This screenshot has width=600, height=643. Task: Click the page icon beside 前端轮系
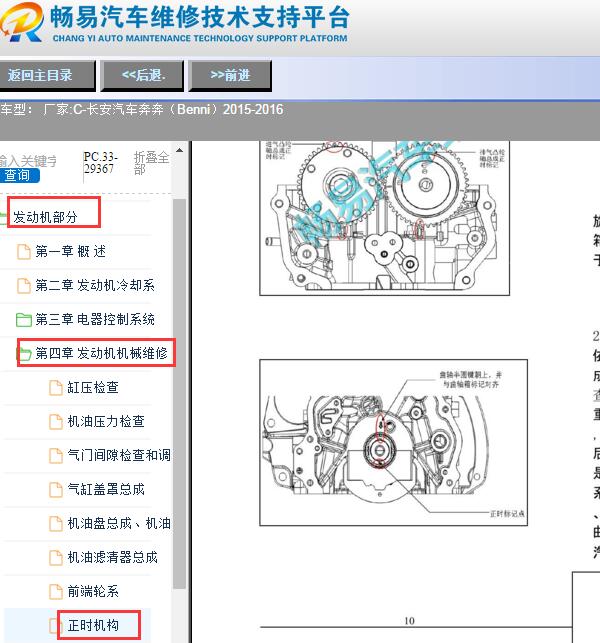[x=55, y=592]
